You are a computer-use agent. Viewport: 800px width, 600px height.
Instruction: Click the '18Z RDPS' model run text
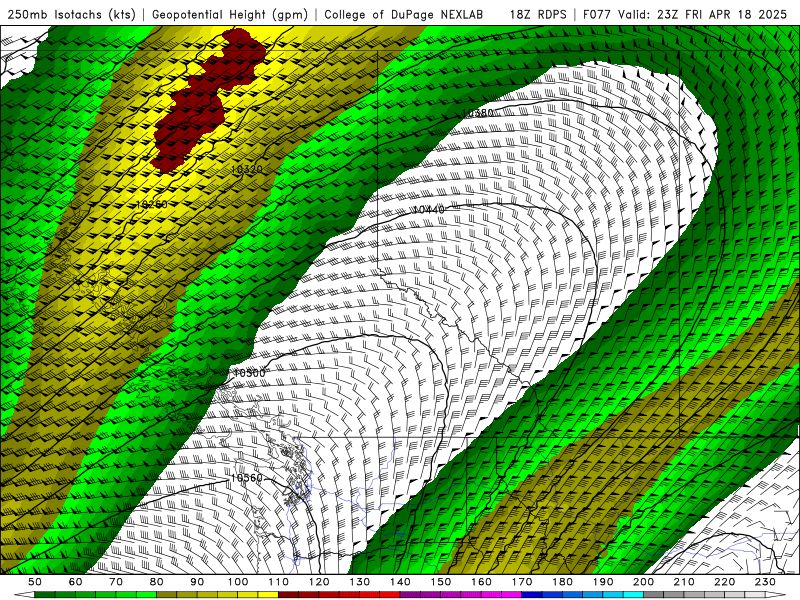(x=538, y=14)
